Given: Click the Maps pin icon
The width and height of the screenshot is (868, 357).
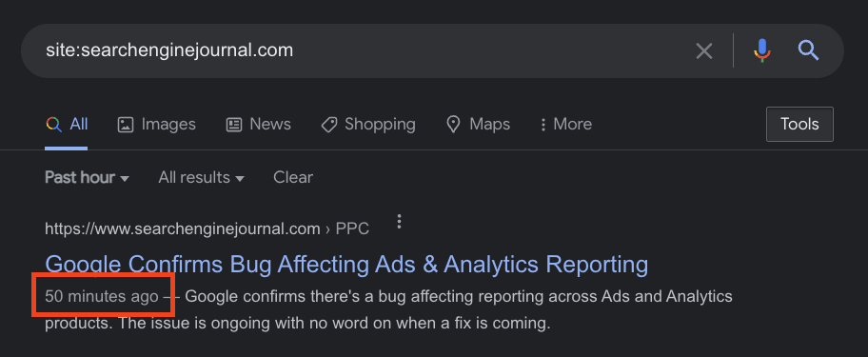Looking at the screenshot, I should point(453,125).
